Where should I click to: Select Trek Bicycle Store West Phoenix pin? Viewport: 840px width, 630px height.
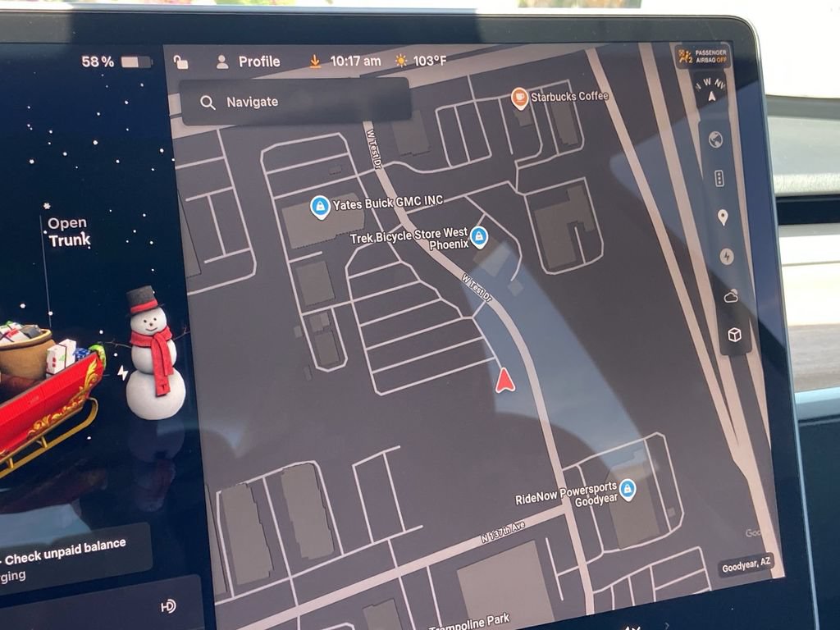(x=479, y=236)
